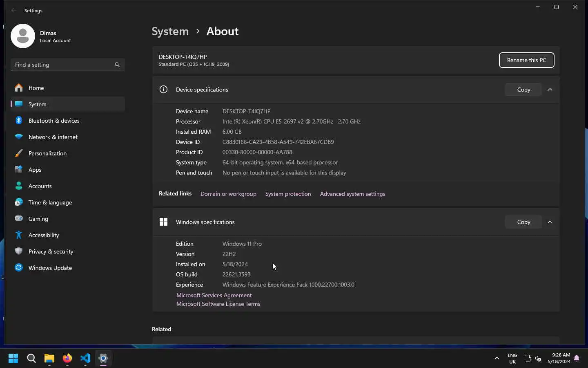The height and width of the screenshot is (368, 588).
Task: Click the Experience value Feature Experience Pack
Action: coord(288,285)
